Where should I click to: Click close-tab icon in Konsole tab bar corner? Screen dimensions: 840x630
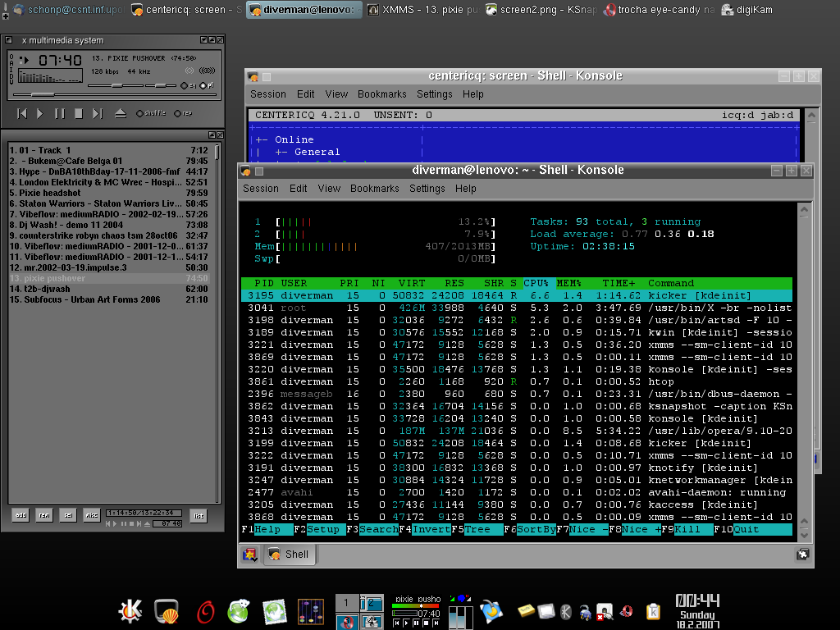tap(802, 555)
